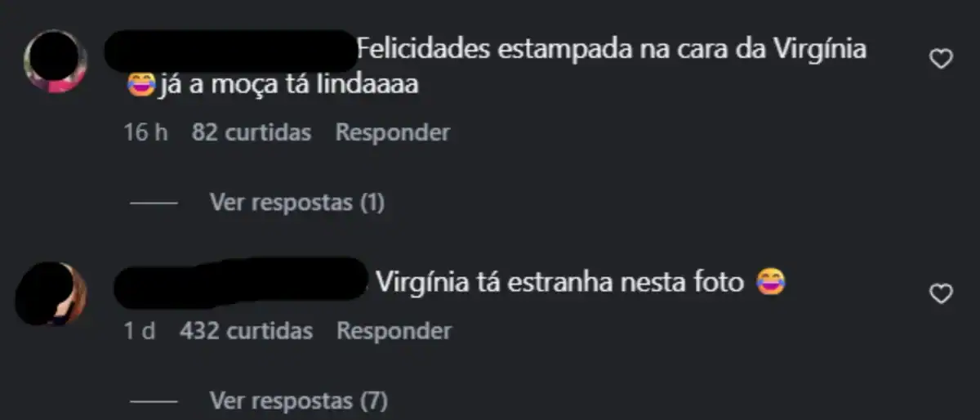980x420 pixels.
Task: Click the '1 d' timestamp
Action: point(140,331)
